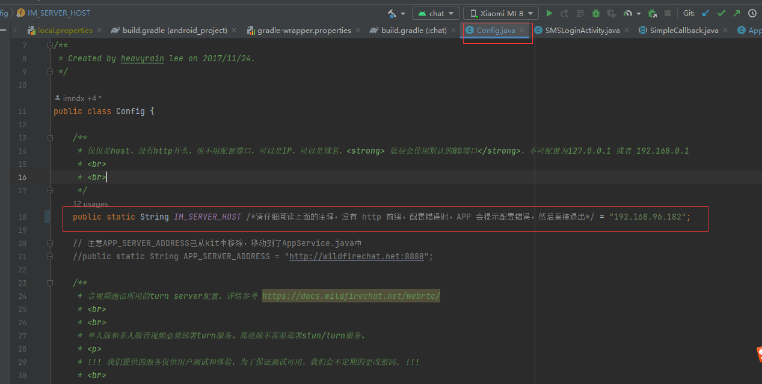Close the SMSLoginActivity.java tab

click(x=626, y=30)
